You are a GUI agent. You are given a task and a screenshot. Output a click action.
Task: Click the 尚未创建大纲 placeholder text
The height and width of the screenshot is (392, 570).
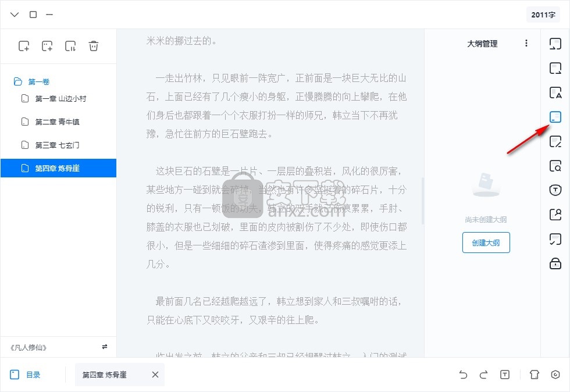(x=486, y=219)
